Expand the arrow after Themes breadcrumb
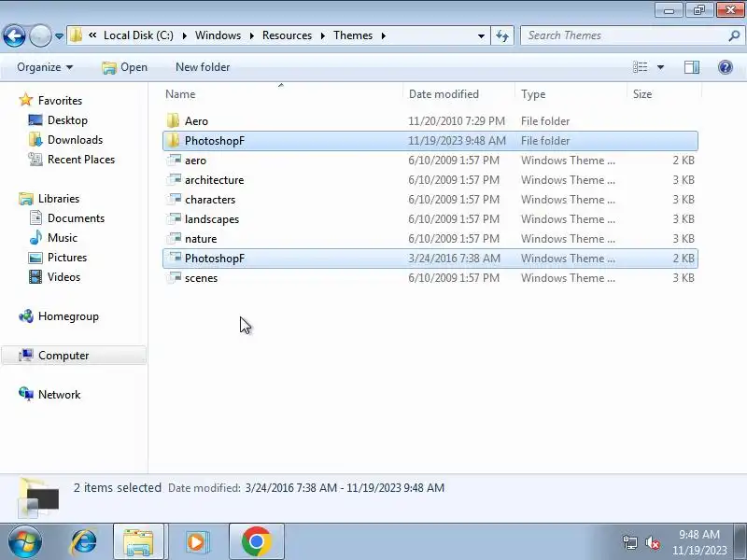This screenshot has height=560, width=747. 384,35
